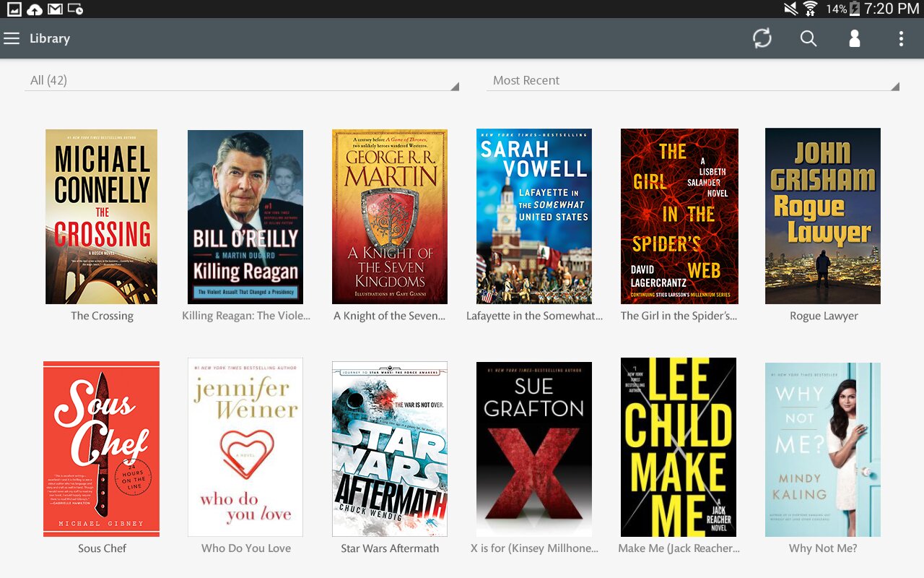Open the Killing Reagan book cover

tap(245, 217)
